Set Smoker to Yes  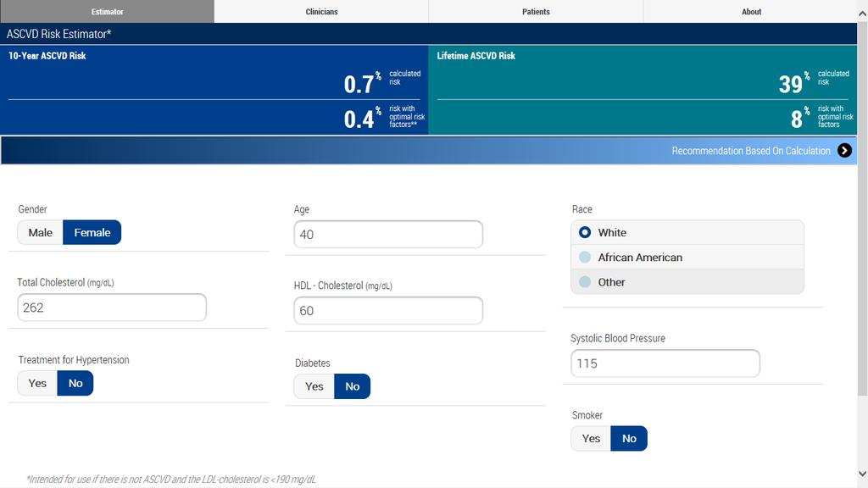coord(591,438)
